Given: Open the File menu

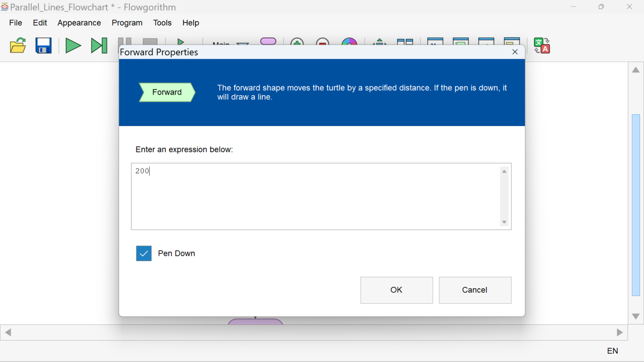Looking at the screenshot, I should point(16,23).
